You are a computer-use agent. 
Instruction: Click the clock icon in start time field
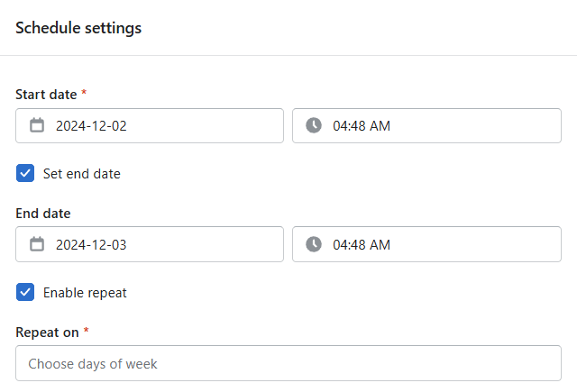[314, 125]
